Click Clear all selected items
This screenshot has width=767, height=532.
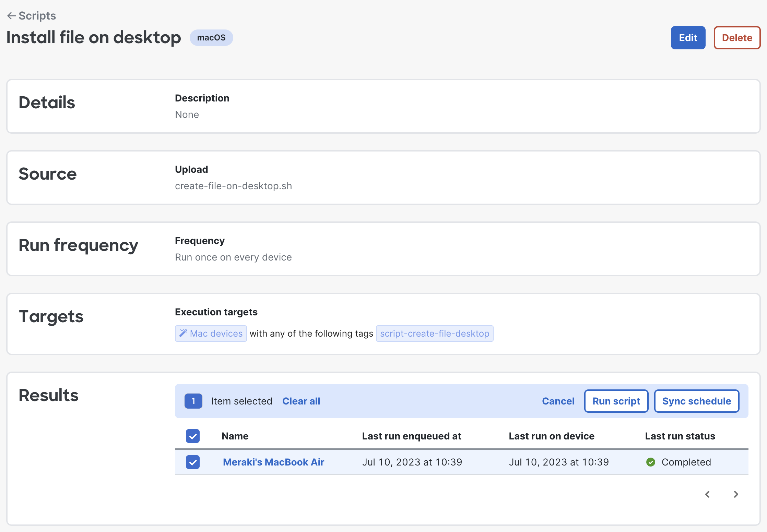301,401
